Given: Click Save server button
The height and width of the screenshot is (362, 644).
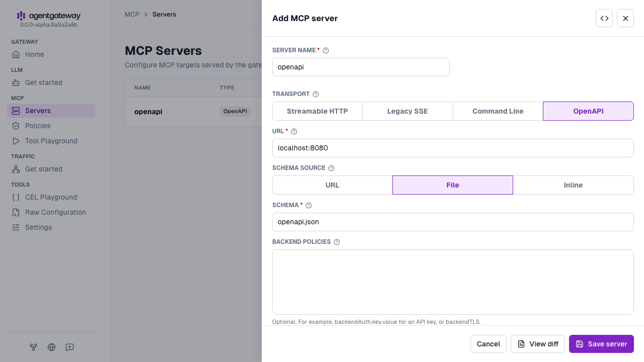Looking at the screenshot, I should pos(601,344).
